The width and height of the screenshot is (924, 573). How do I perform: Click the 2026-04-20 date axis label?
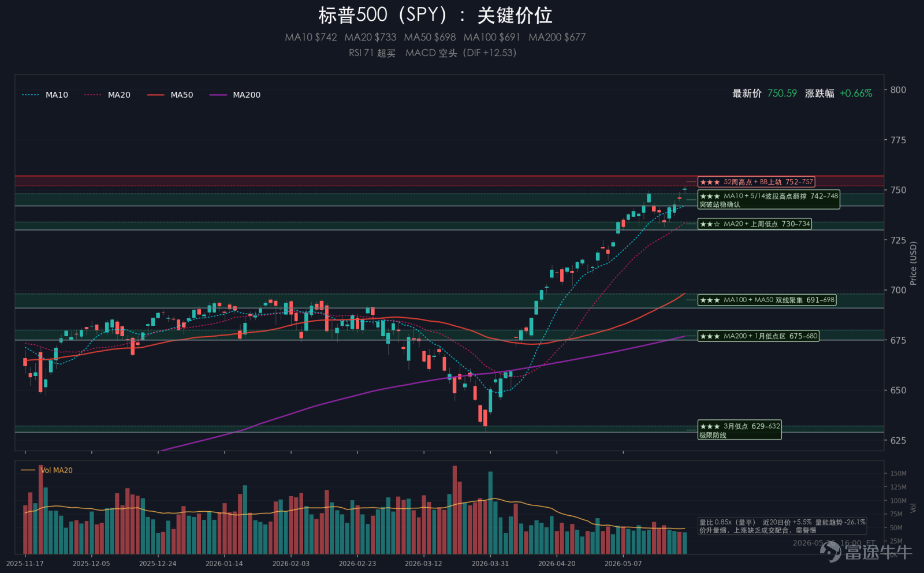557,564
